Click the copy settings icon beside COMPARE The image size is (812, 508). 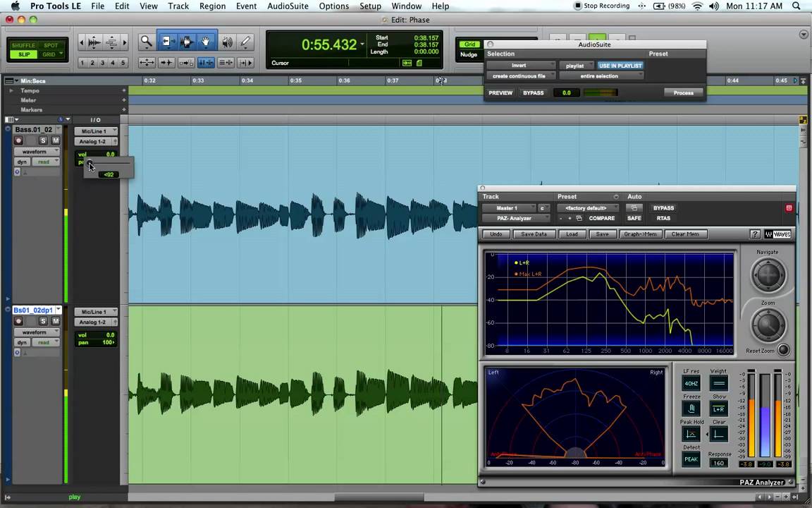(579, 218)
